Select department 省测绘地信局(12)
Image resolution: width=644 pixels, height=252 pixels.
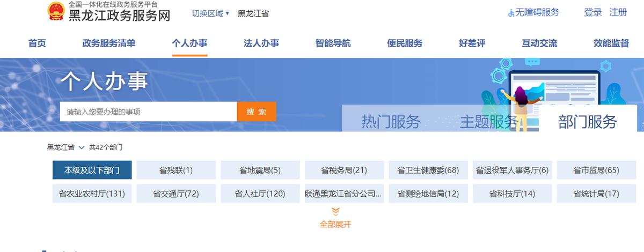click(x=428, y=194)
